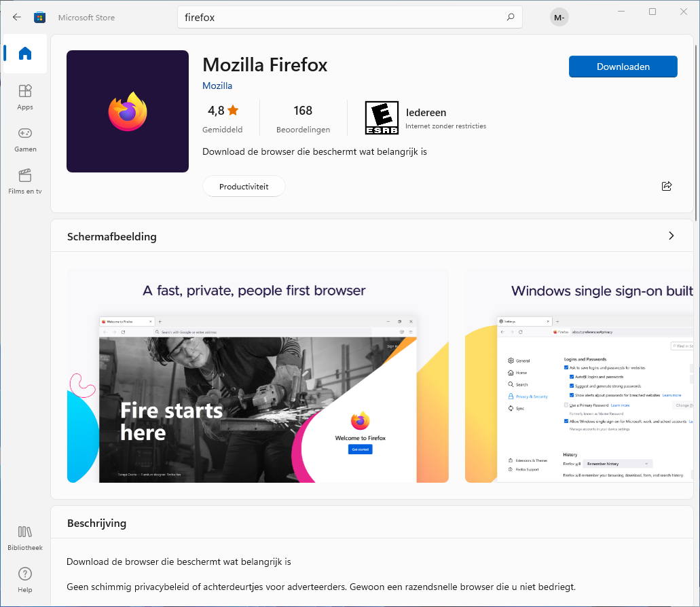Click the ESRB rating icon
This screenshot has height=607, width=700.
click(382, 118)
